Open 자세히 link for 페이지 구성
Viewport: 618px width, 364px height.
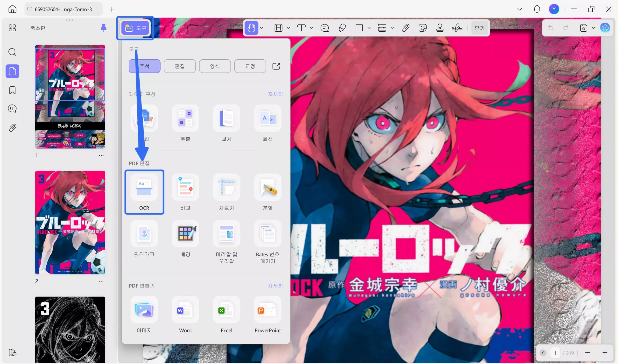tap(275, 94)
